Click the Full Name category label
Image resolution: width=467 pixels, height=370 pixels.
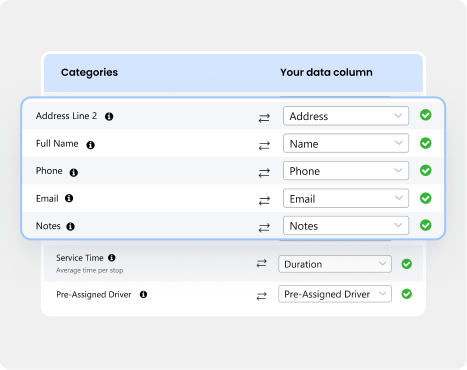(x=57, y=143)
